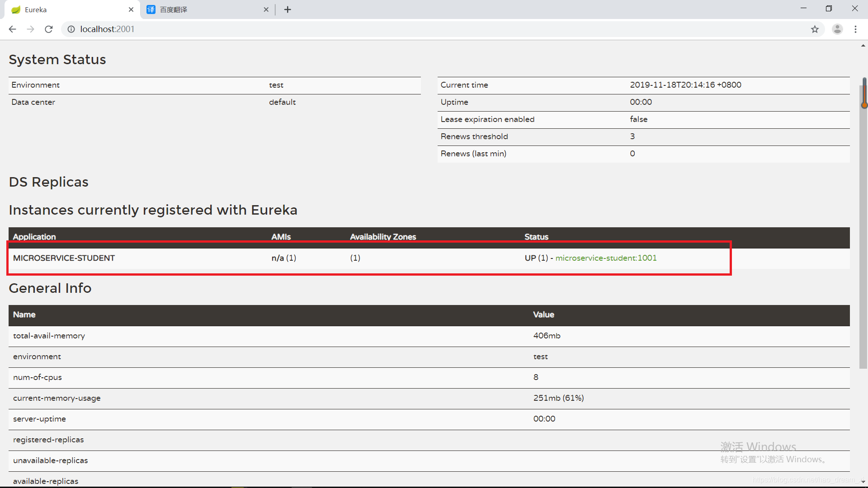
Task: Click the AMIs value n/a (1)
Action: (283, 258)
